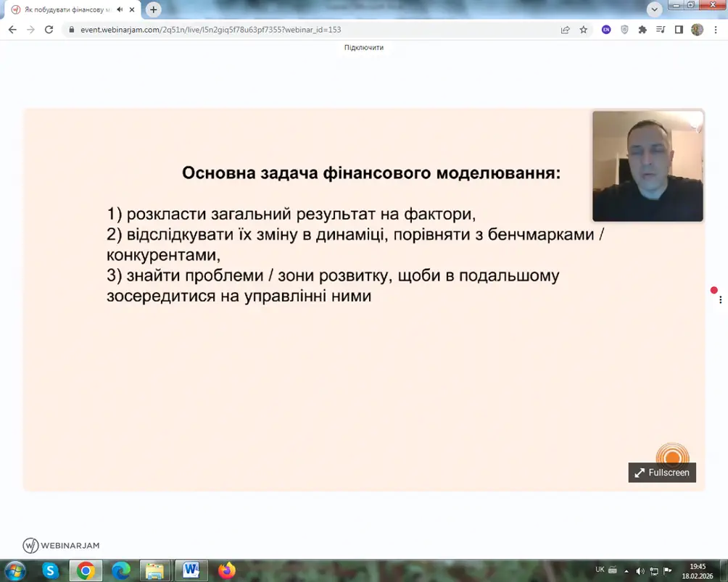Select the webinar browser tab

coord(65,9)
